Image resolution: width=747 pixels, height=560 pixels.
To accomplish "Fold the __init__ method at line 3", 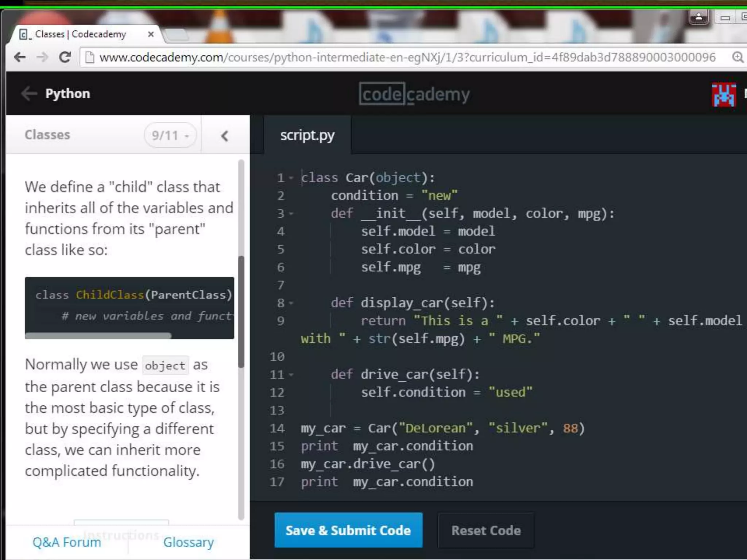I will click(x=291, y=214).
